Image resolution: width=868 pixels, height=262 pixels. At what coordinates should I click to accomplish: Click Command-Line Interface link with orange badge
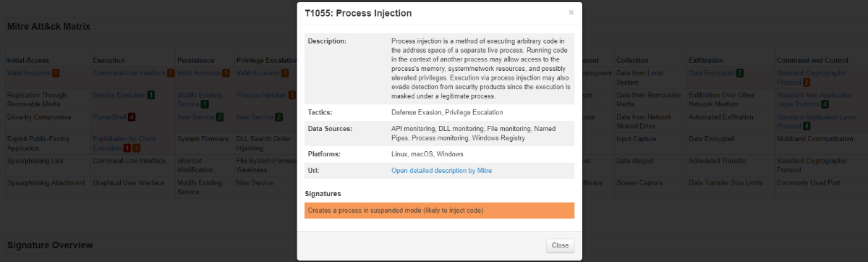[129, 73]
